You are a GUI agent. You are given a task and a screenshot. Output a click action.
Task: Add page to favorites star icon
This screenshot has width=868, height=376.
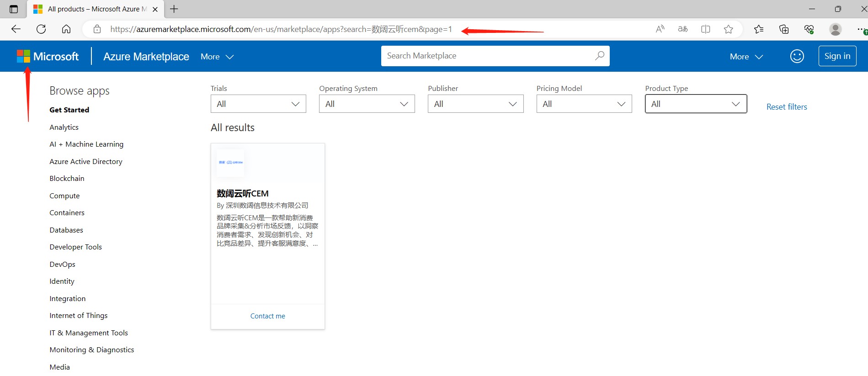(x=728, y=29)
